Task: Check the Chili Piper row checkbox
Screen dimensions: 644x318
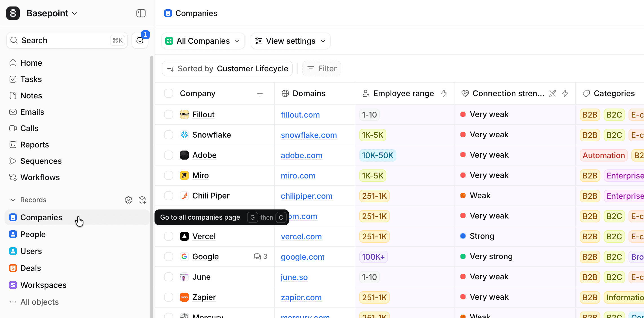Action: tap(169, 196)
